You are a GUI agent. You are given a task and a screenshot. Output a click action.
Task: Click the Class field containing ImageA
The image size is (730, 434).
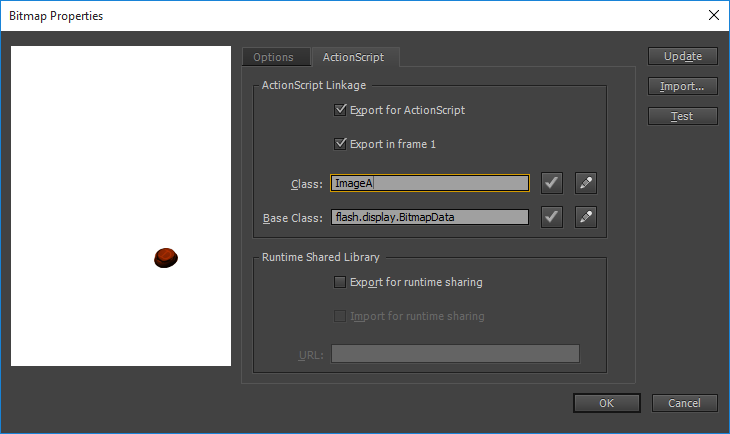click(x=430, y=183)
